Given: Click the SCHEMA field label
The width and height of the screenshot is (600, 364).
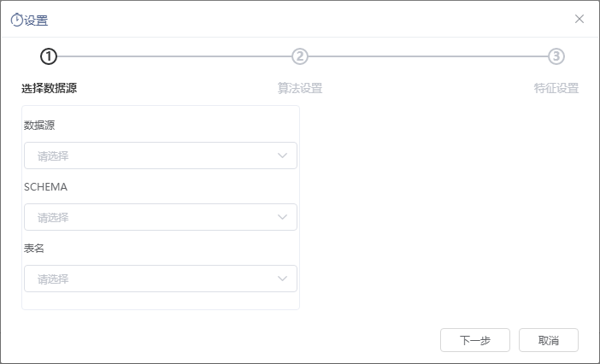Looking at the screenshot, I should pos(45,186).
